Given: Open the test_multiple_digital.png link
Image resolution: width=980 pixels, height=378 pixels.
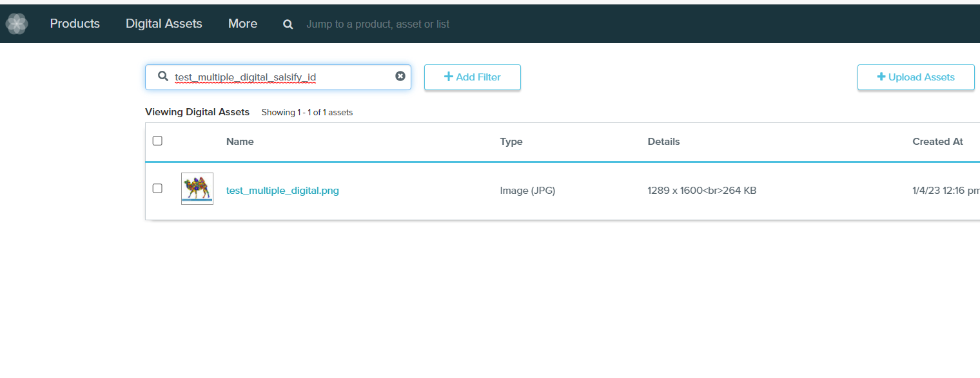Looking at the screenshot, I should [282, 191].
